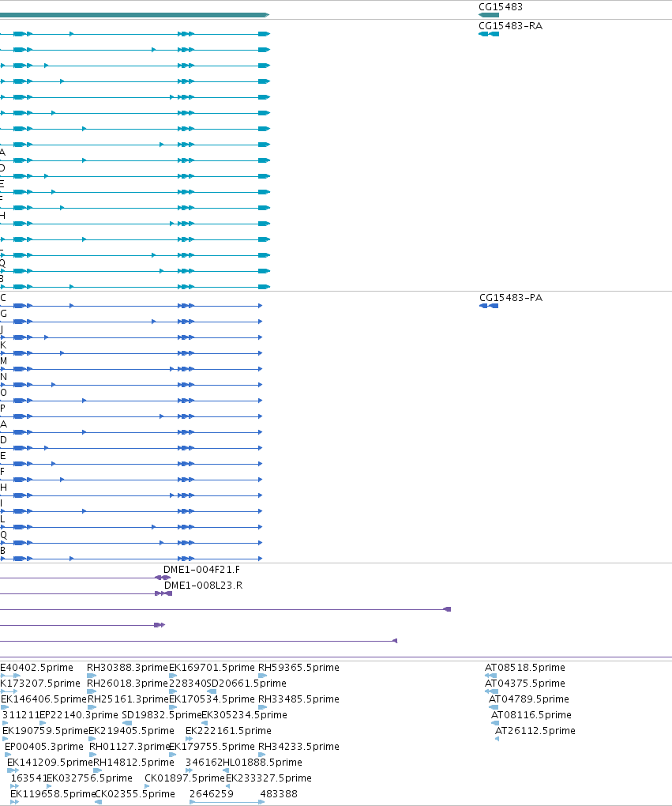672x806 pixels.
Task: Click small EST arrow beneath AT26112.5prime
Action: (497, 739)
